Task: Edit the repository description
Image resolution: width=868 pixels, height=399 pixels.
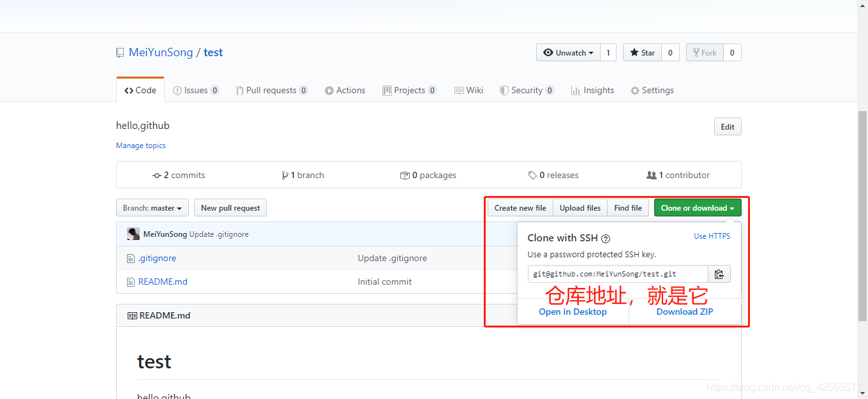Action: (728, 126)
